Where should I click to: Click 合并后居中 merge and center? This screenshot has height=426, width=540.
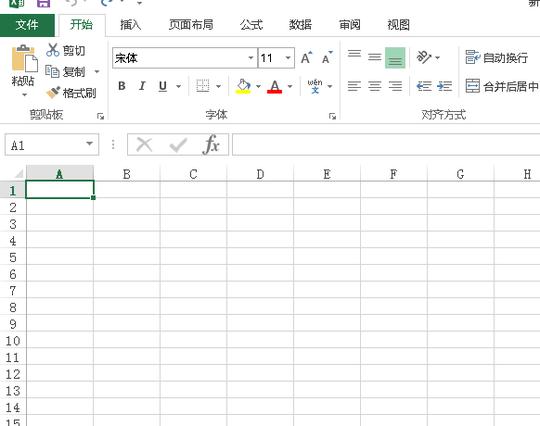point(502,86)
